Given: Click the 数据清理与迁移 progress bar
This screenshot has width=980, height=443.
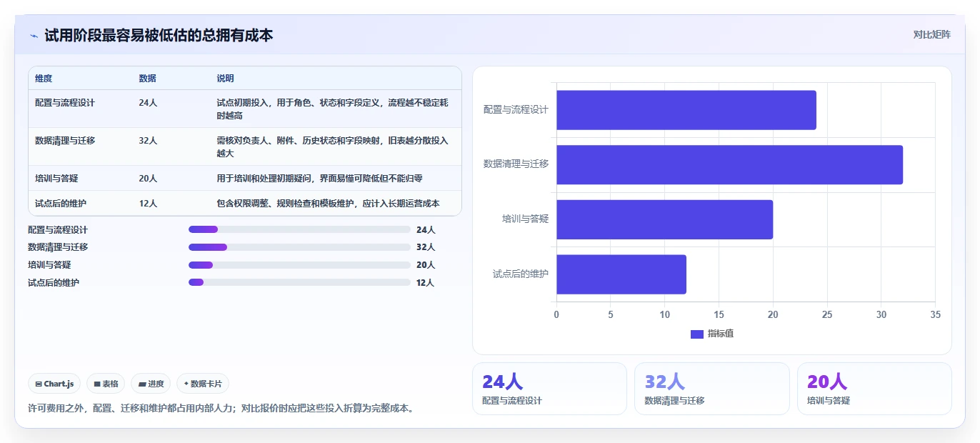Looking at the screenshot, I should [299, 247].
